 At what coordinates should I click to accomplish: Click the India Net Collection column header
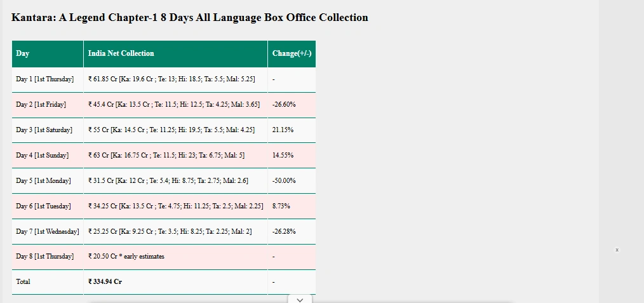tap(121, 53)
